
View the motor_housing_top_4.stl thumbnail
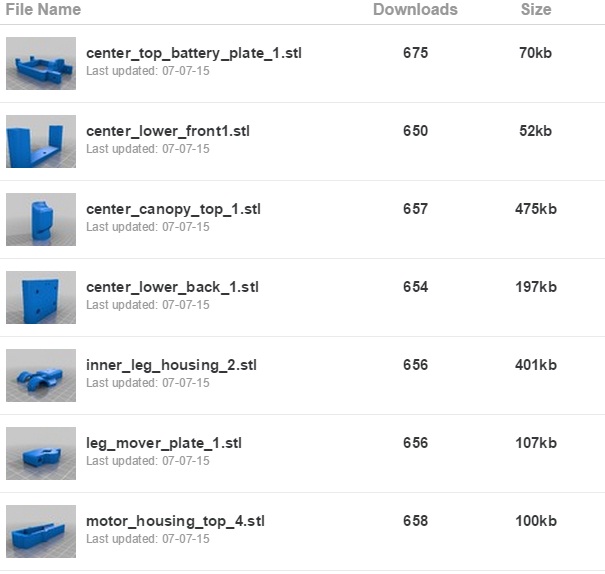[41, 531]
